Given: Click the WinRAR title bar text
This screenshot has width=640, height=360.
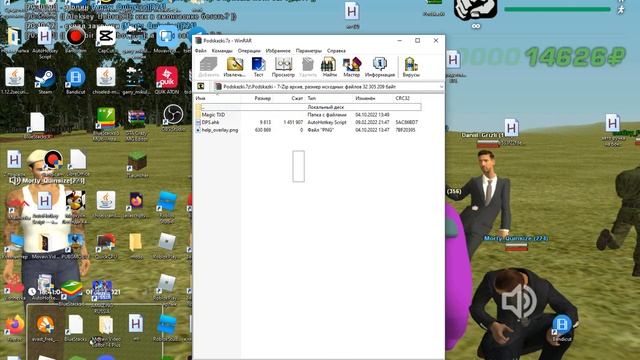Looking at the screenshot, I should 228,40.
